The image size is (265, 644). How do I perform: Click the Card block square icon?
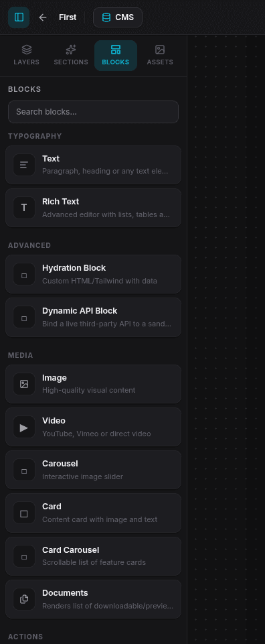tap(24, 513)
